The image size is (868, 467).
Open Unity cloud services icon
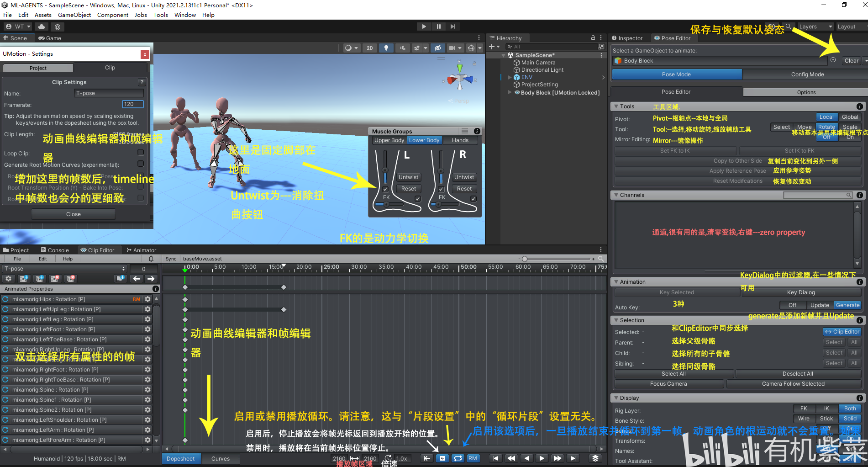(x=42, y=27)
